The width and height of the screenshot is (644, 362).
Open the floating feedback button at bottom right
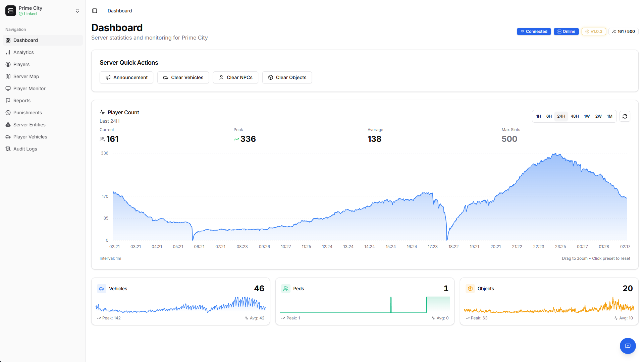tap(628, 346)
